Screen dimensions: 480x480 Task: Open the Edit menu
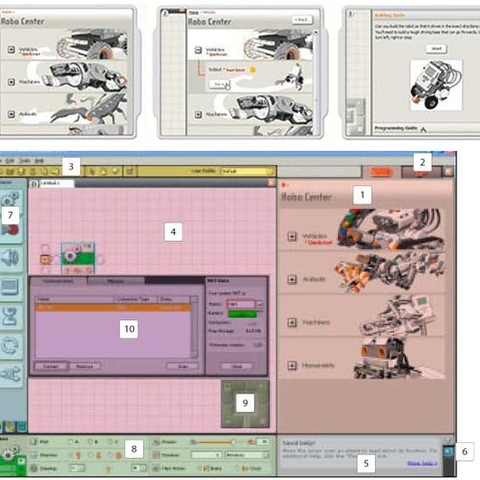[x=10, y=161]
